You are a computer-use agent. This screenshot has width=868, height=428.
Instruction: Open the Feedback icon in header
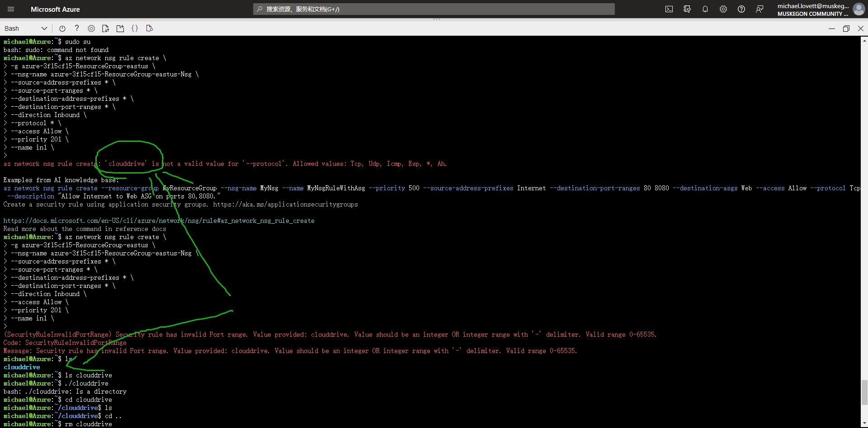coord(759,9)
